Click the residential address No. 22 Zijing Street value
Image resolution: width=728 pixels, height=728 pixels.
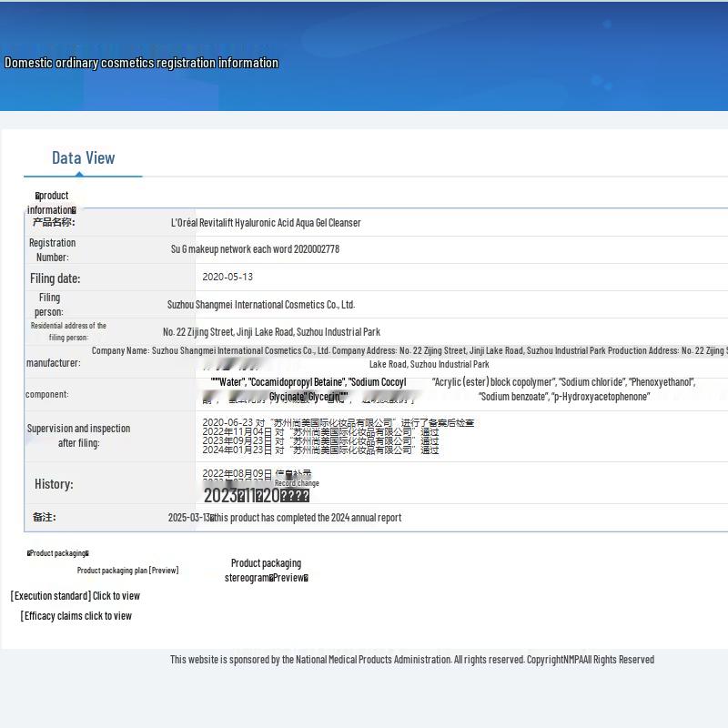tap(271, 332)
